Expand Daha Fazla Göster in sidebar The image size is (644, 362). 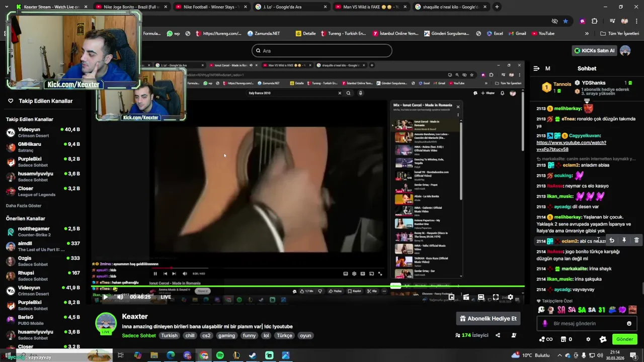coord(24,206)
